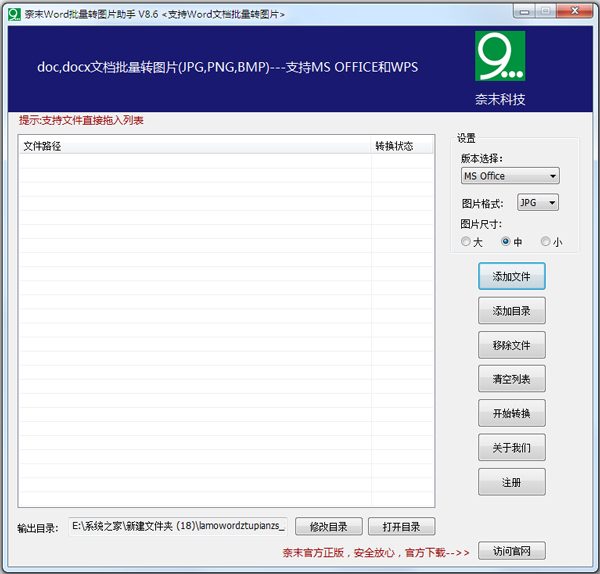Click the 移除文件 button
The image size is (600, 574).
coord(512,345)
